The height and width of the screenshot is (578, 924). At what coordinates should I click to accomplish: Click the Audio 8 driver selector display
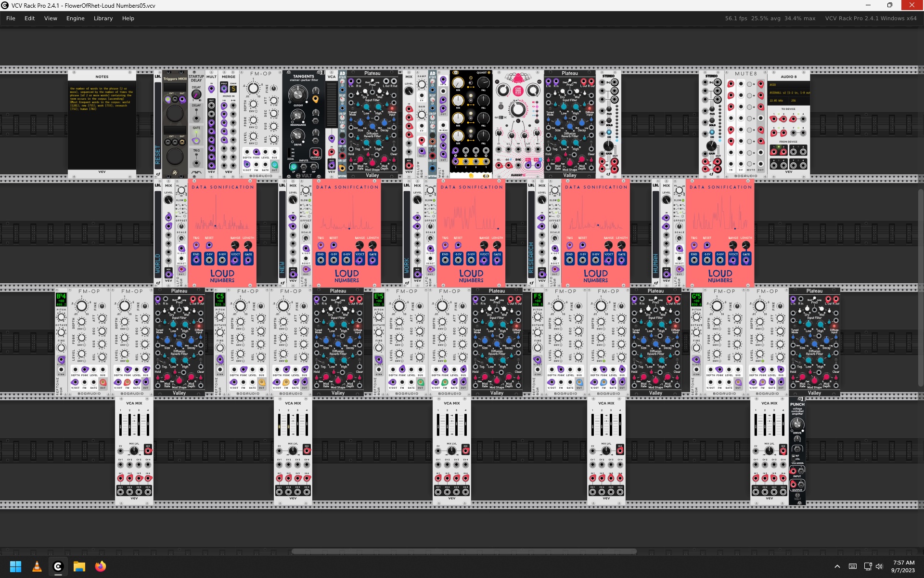pos(789,85)
